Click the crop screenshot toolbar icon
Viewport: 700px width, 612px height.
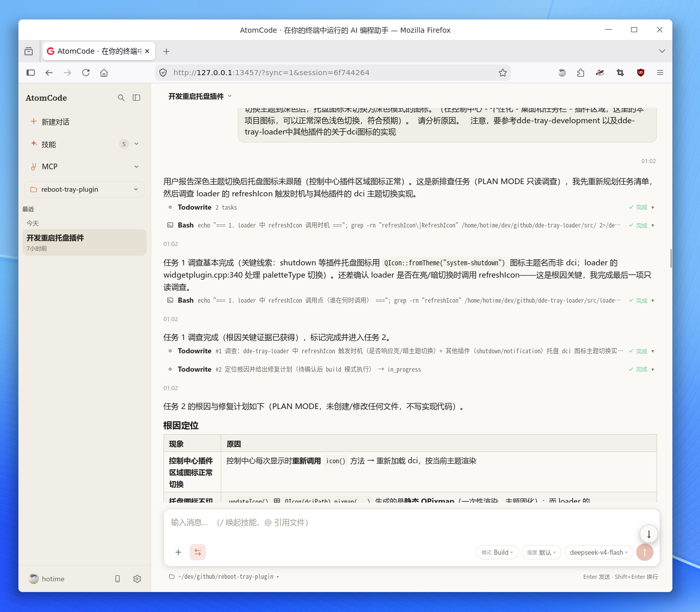coord(620,73)
